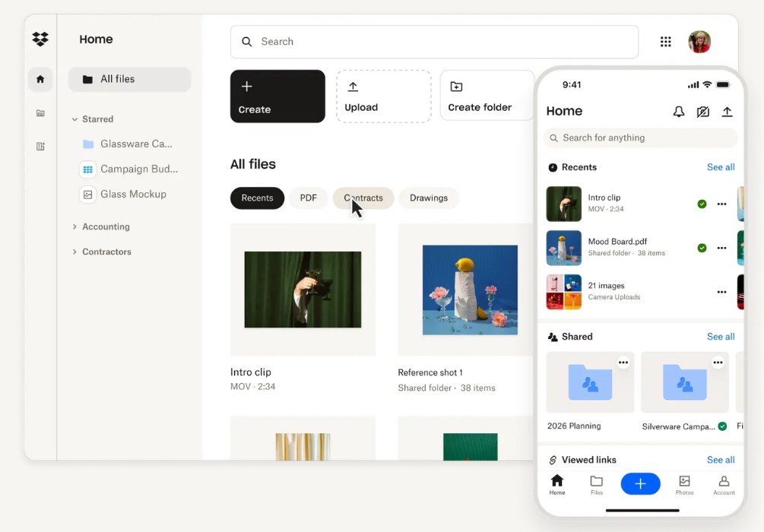Tap the blue plus button on phone

[640, 484]
